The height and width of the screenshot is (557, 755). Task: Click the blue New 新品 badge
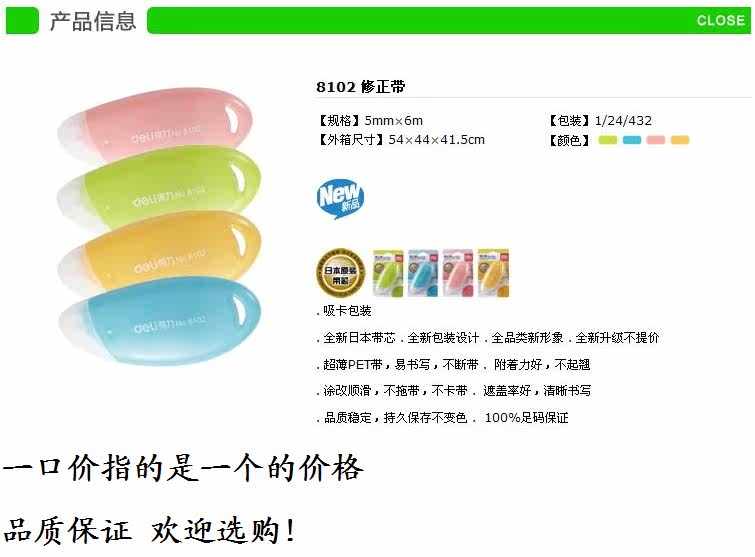(x=340, y=198)
